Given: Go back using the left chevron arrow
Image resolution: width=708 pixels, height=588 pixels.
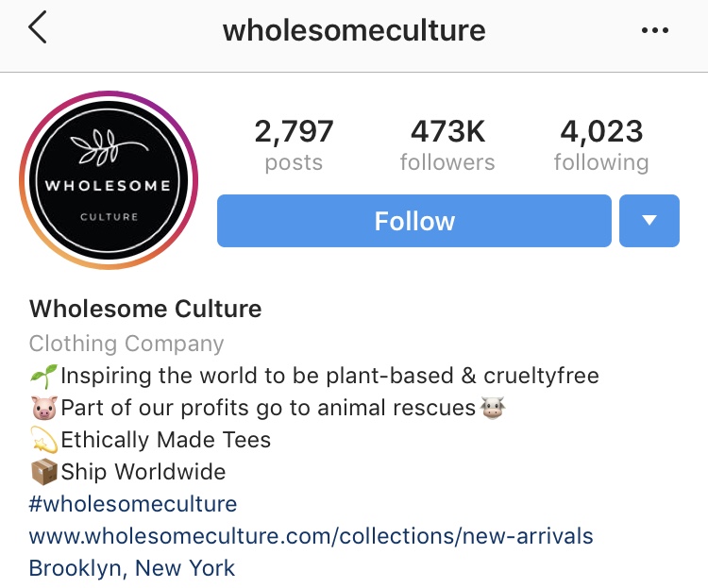Looking at the screenshot, I should (38, 27).
